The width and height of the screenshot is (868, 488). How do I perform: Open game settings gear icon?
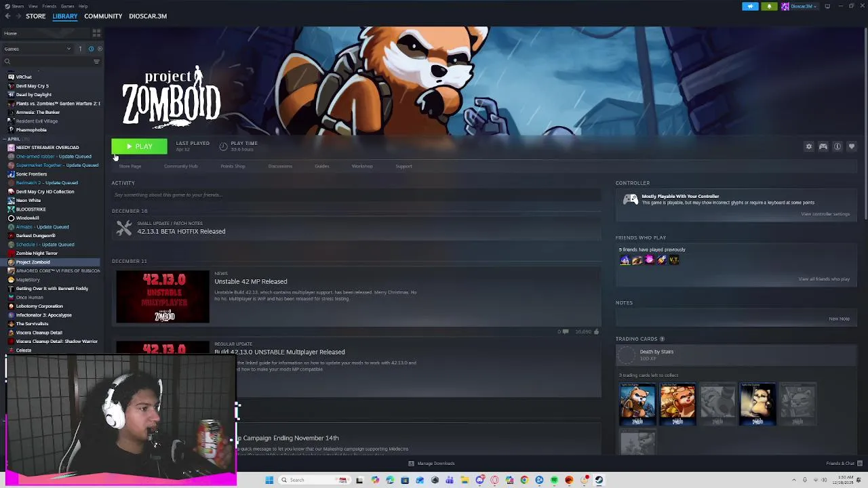(x=808, y=146)
